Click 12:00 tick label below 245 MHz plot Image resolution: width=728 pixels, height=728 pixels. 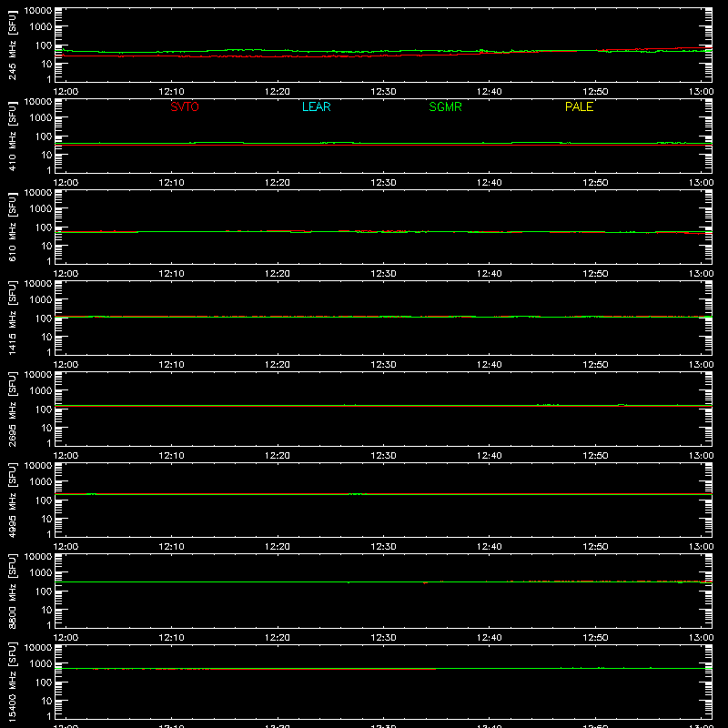(x=66, y=92)
